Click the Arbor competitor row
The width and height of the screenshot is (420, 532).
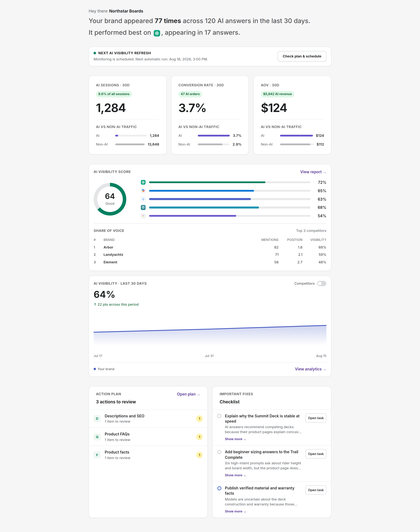click(210, 247)
